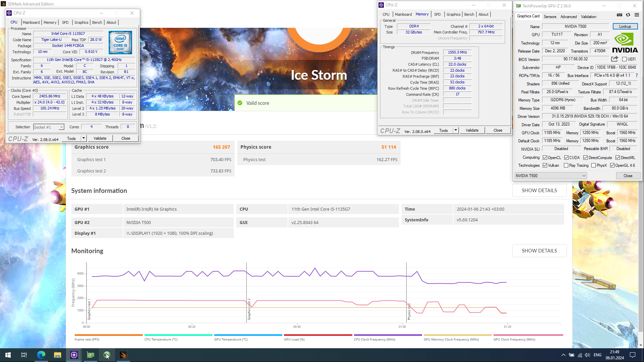The image size is (644, 362).
Task: Open File Explorer from the taskbar
Action: [57, 355]
